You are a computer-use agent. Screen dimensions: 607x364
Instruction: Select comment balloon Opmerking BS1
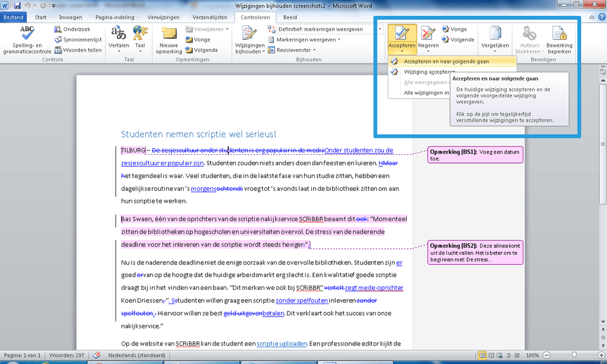point(475,154)
